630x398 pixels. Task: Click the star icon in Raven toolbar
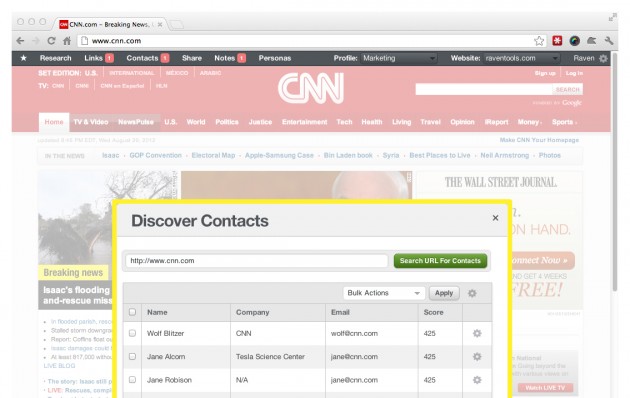[24, 58]
